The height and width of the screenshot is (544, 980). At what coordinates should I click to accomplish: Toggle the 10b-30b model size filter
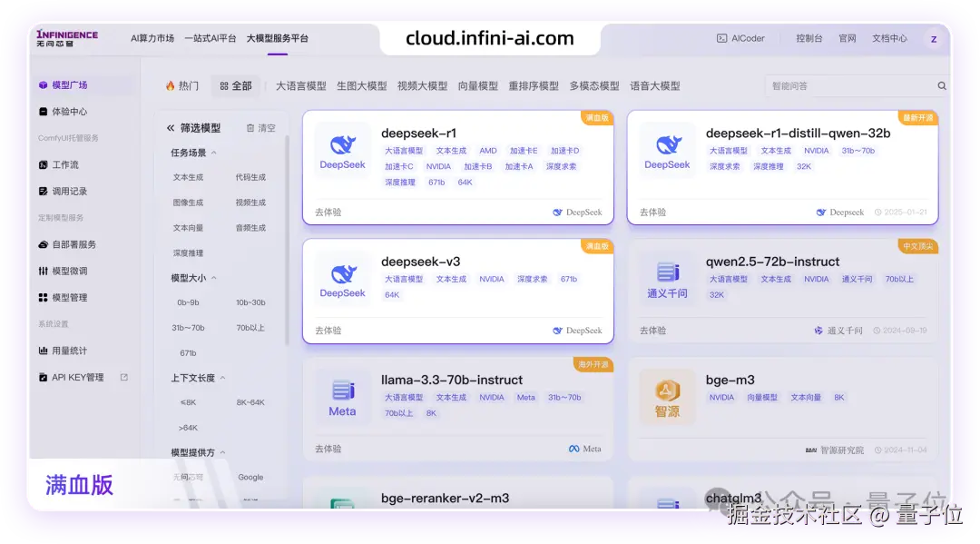click(x=250, y=302)
